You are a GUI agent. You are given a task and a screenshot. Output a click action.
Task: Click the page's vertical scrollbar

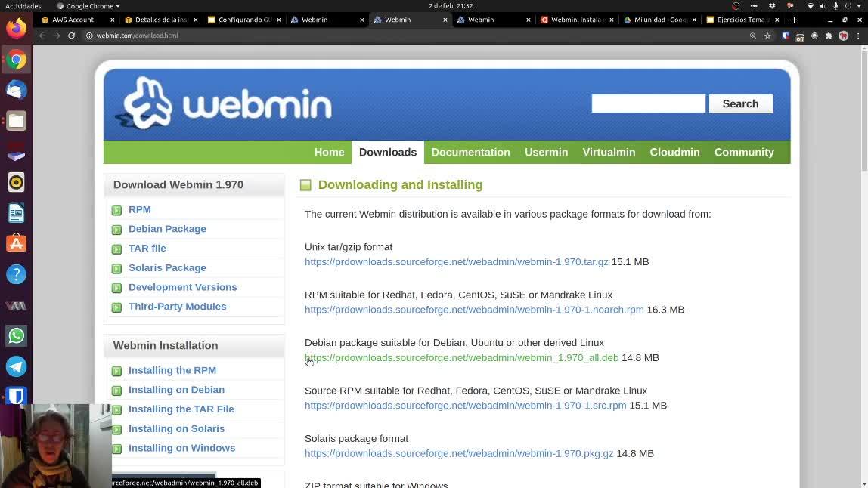click(x=864, y=110)
